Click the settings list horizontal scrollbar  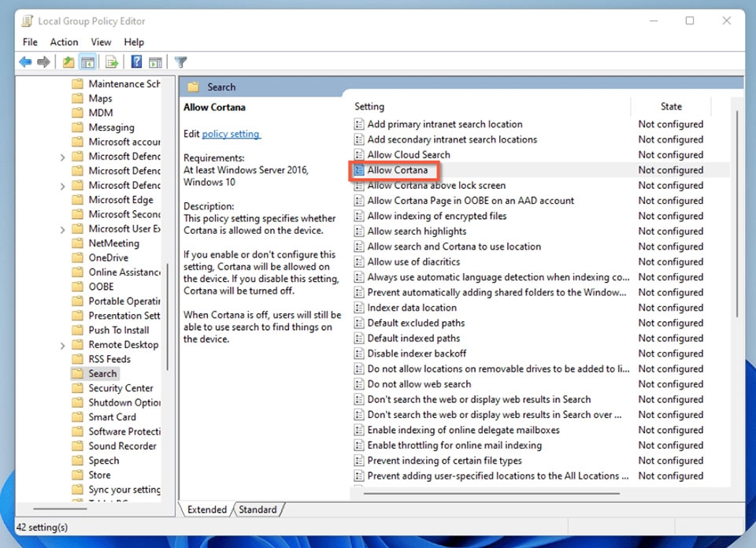click(x=491, y=493)
